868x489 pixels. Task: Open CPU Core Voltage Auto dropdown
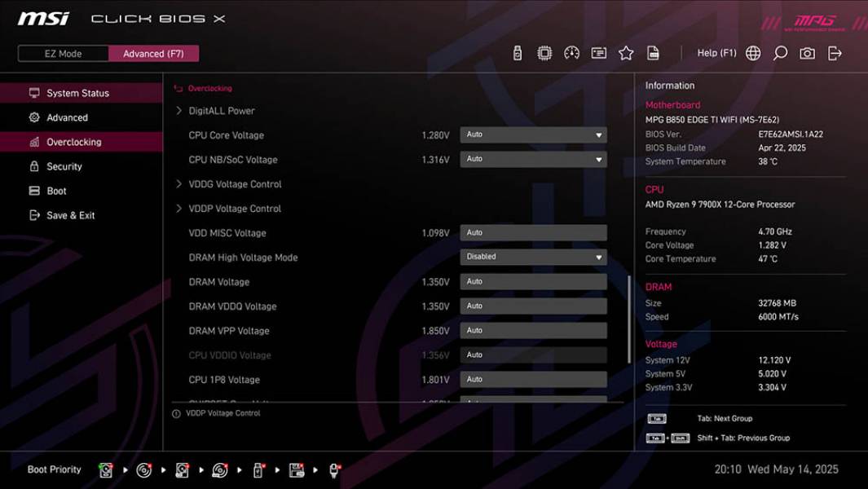click(x=533, y=134)
